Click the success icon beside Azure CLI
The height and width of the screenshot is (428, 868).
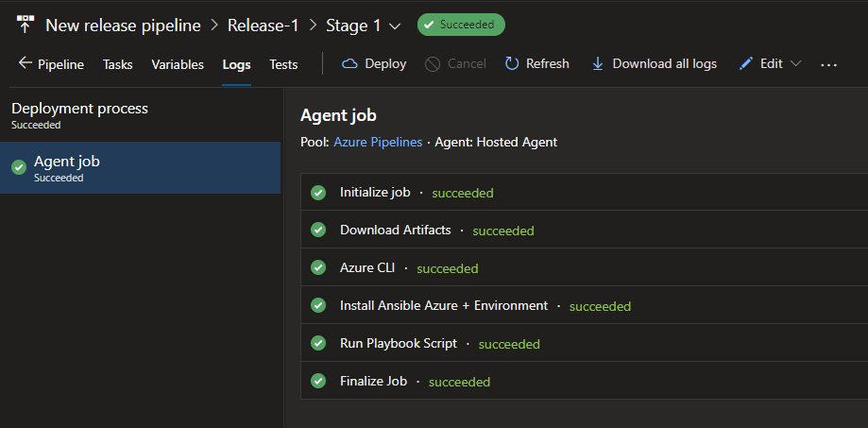318,267
